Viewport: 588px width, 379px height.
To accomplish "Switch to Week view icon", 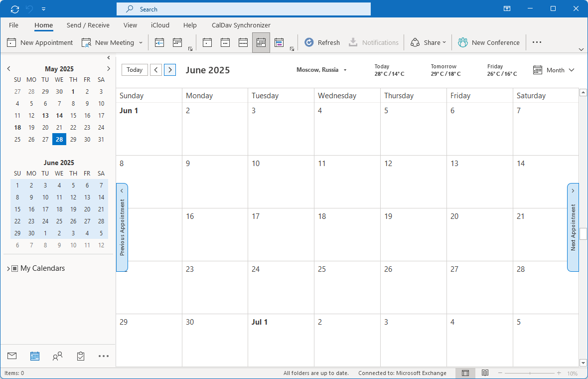I will 243,42.
